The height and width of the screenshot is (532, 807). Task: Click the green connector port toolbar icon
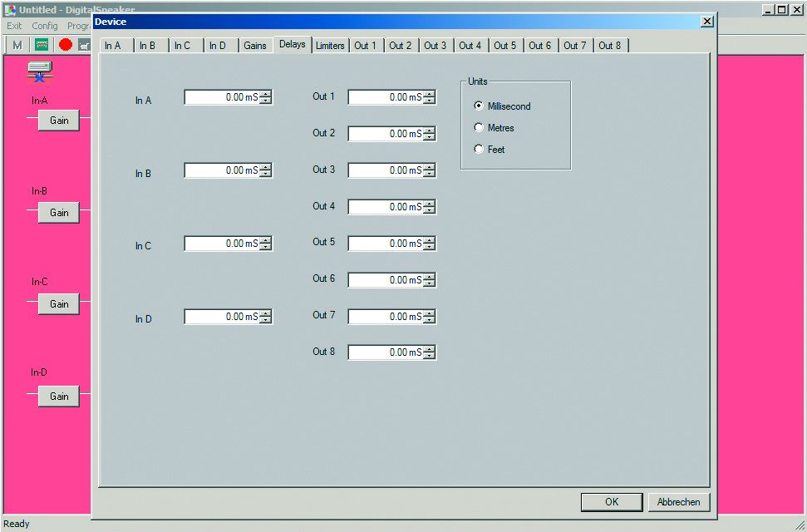pos(42,46)
